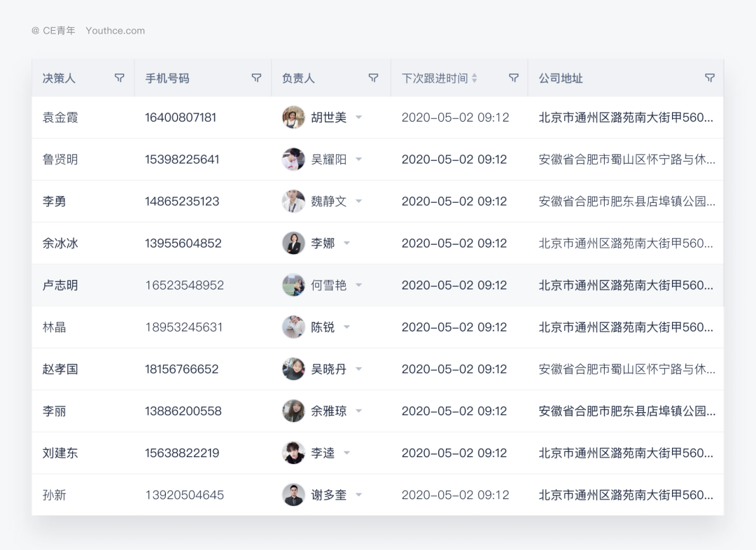Image resolution: width=756 pixels, height=550 pixels.
Task: Expand the 李逵 owner dropdown arrow
Action: [x=346, y=453]
